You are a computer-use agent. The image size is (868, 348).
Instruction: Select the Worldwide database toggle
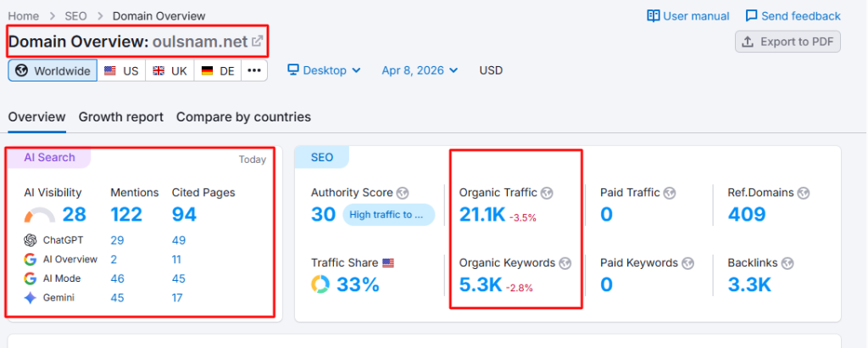(x=53, y=70)
